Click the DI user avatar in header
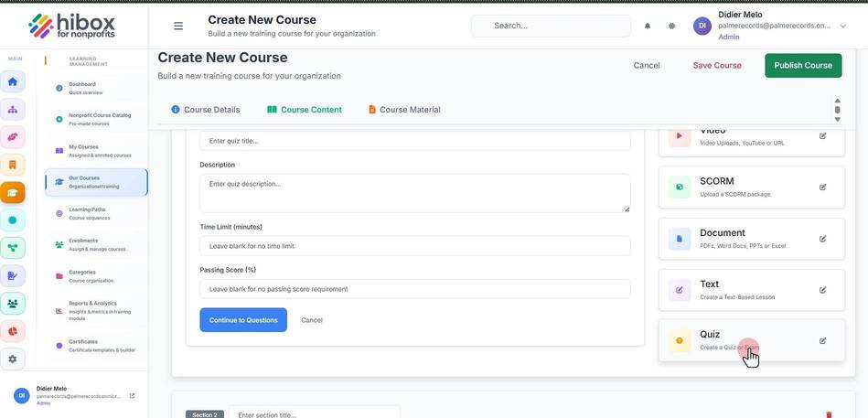 pyautogui.click(x=702, y=26)
